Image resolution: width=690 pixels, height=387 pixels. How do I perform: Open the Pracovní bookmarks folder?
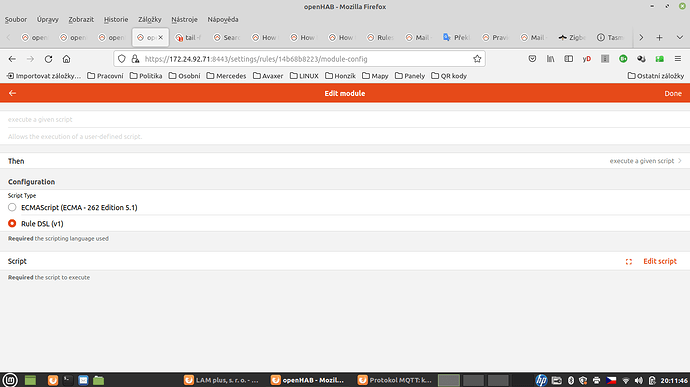[x=106, y=76]
